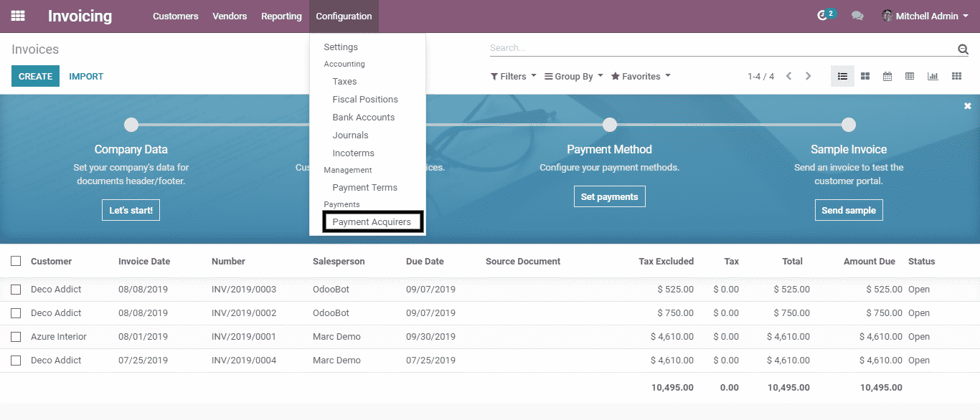The height and width of the screenshot is (420, 980).
Task: Expand the Group By dropdown
Action: click(573, 76)
